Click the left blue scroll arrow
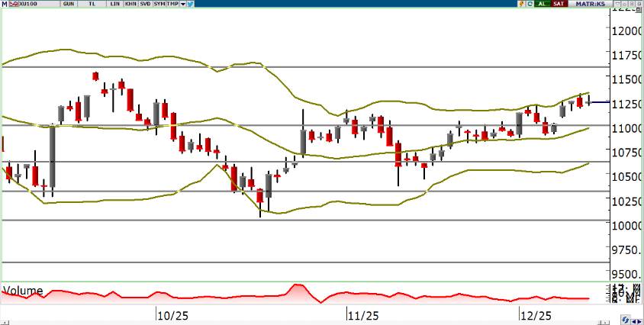Screen dimensions: 644x325 633,322
